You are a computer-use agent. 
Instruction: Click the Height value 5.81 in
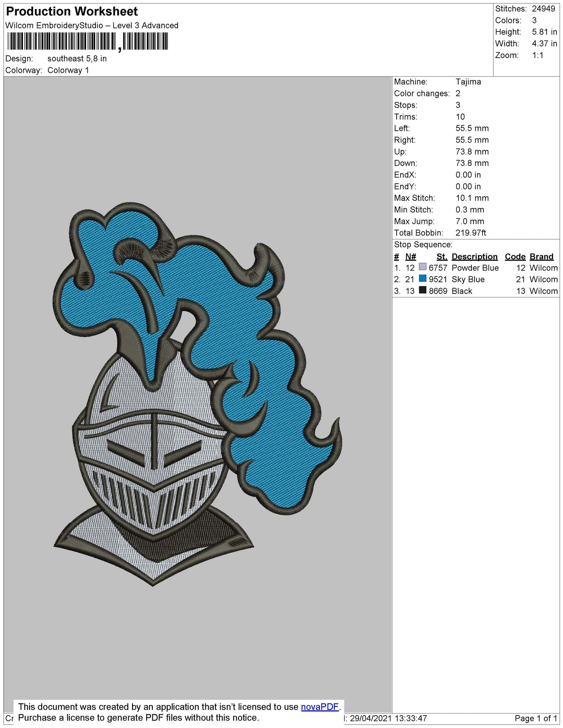[x=545, y=32]
